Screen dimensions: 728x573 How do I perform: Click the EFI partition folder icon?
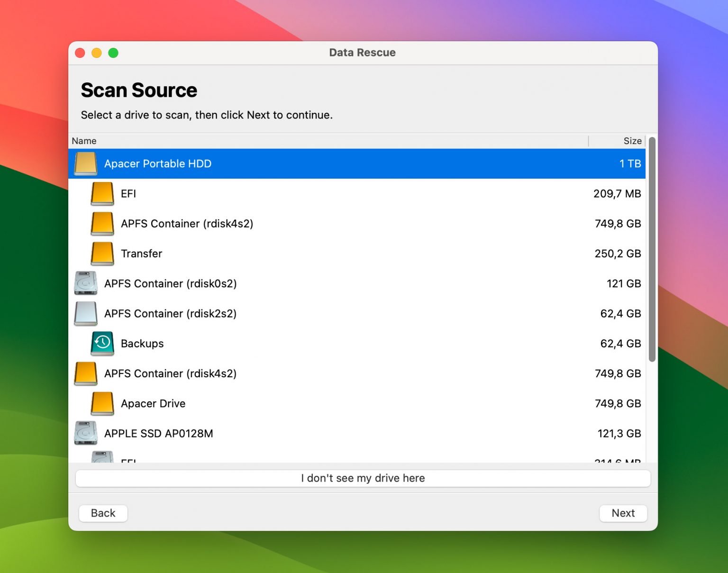pyautogui.click(x=102, y=193)
